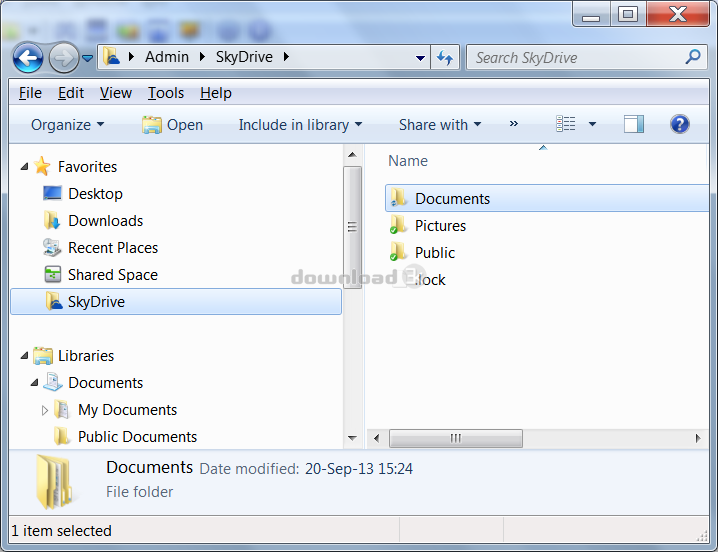Select Recent Places under Favorites
This screenshot has width=718, height=552.
(x=113, y=248)
